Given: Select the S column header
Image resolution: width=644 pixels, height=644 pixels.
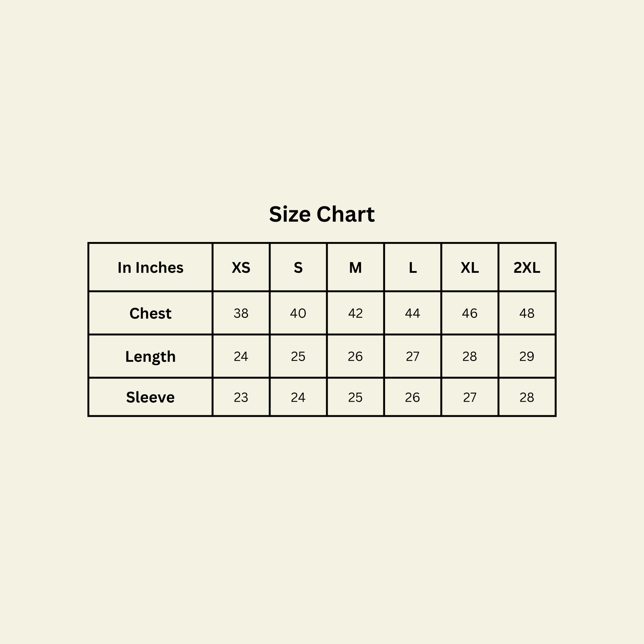Looking at the screenshot, I should (x=298, y=267).
